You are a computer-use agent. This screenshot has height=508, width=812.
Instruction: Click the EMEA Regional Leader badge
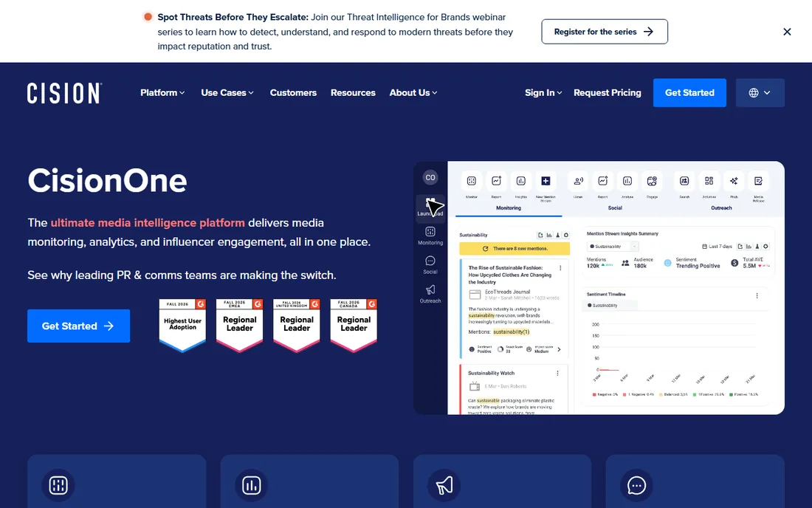tap(239, 325)
